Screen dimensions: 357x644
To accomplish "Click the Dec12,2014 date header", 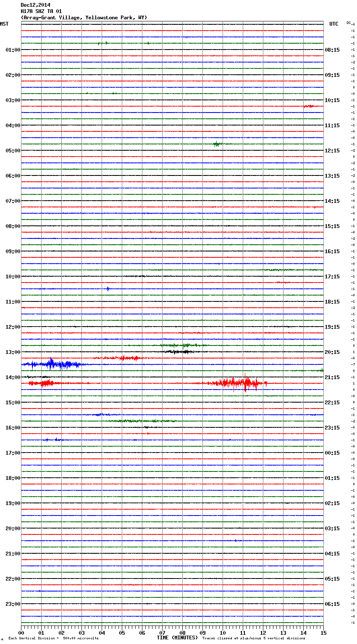I will coord(35,5).
